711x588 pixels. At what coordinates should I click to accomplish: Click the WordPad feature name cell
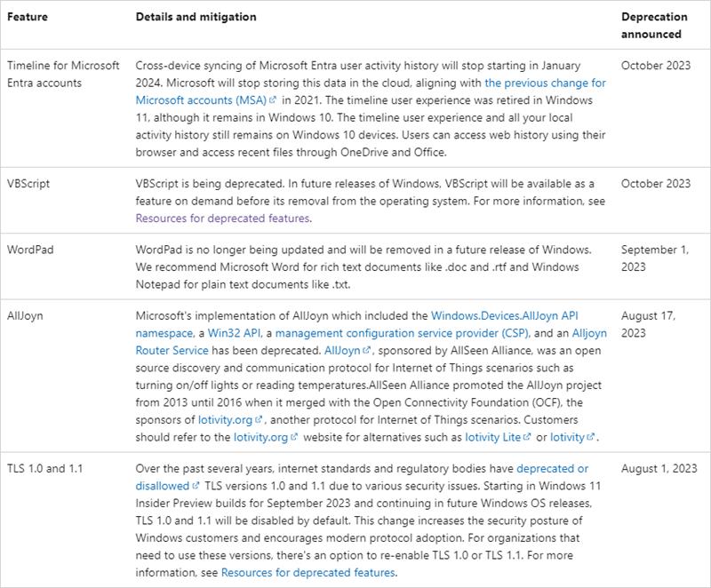[30, 250]
